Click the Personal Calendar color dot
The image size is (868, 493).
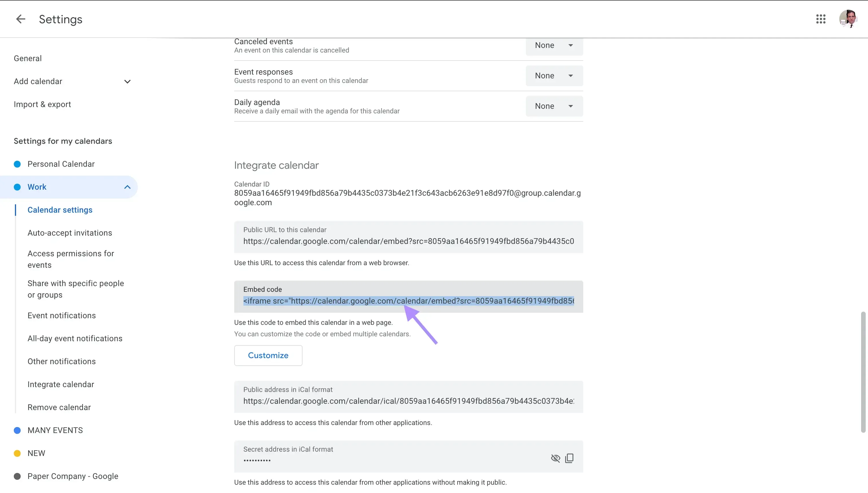pyautogui.click(x=17, y=164)
